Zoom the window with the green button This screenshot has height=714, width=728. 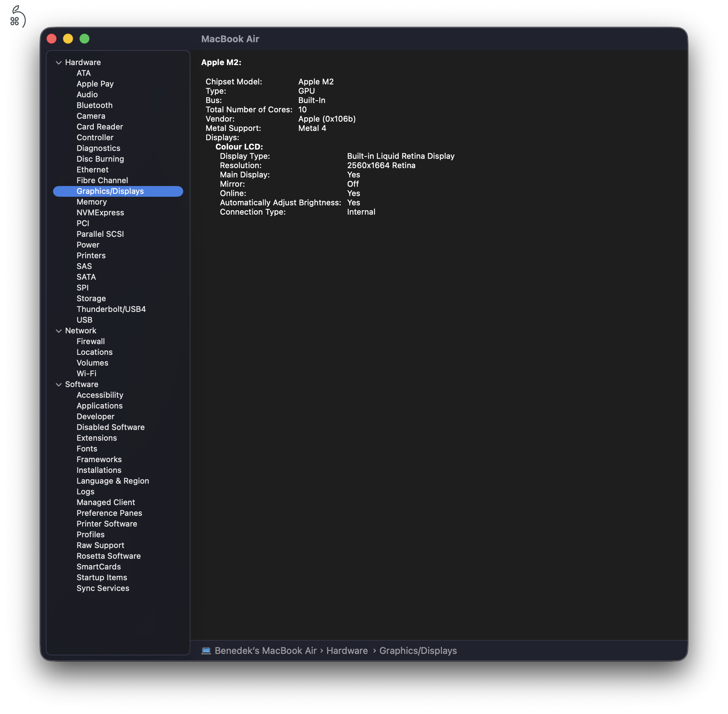[84, 39]
